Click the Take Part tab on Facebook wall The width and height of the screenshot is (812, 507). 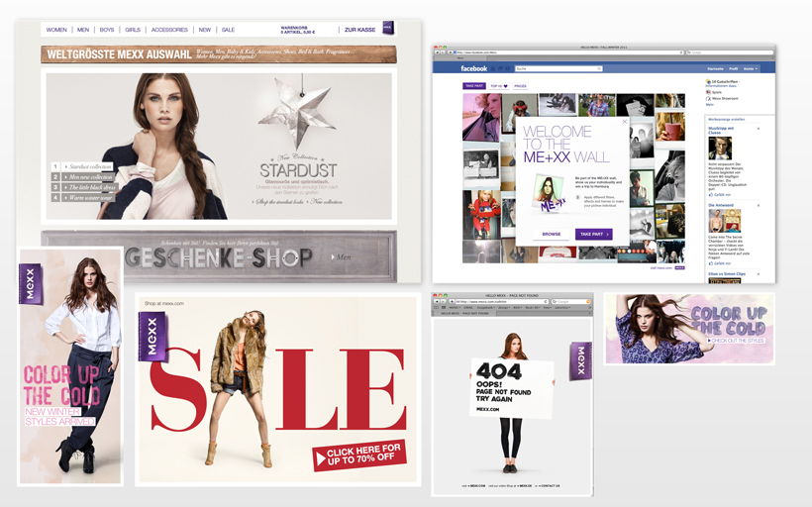[x=474, y=86]
